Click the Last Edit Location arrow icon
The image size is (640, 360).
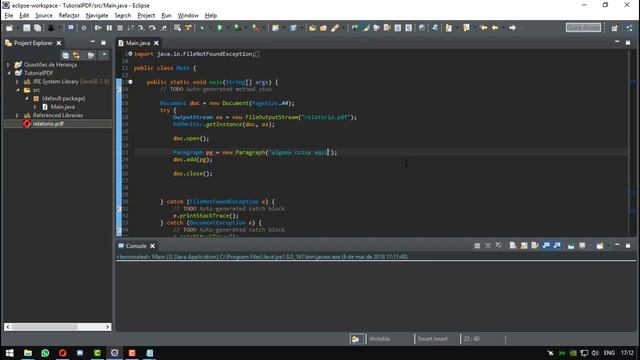tap(484, 28)
